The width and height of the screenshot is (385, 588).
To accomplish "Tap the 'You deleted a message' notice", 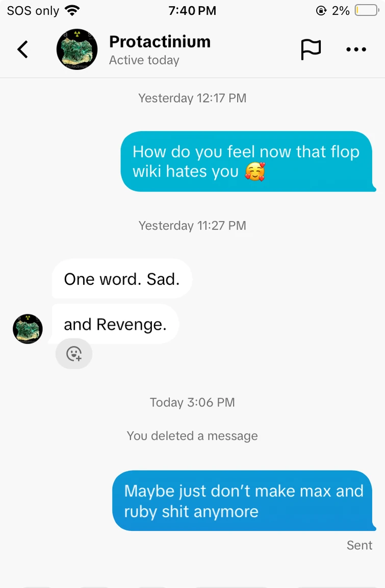I will coord(192,436).
